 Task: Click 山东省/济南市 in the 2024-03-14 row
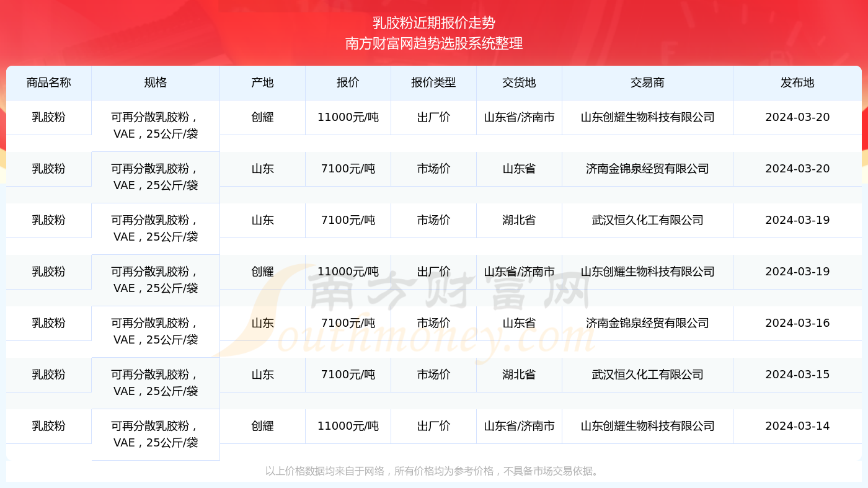pos(519,426)
